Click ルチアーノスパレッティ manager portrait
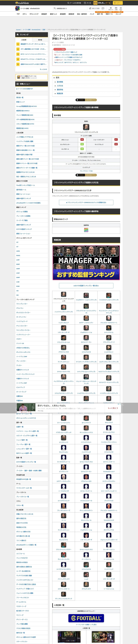The width and height of the screenshot is (138, 644). 86,318
